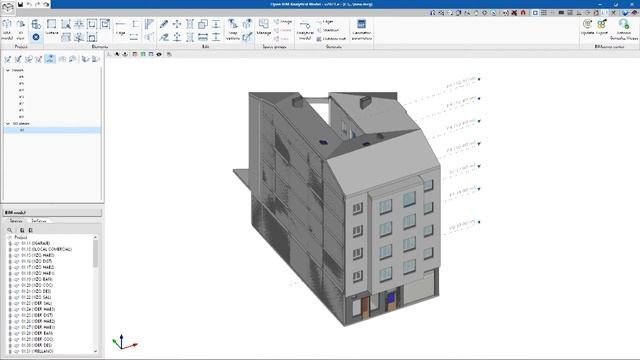Image resolution: width=640 pixels, height=360 pixels.
Task: Select the pencil Edit tool
Action: (x=164, y=24)
